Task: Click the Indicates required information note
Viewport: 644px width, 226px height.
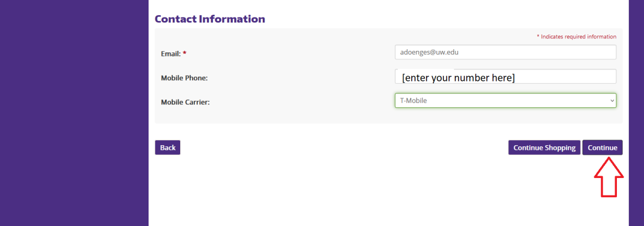Action: point(577,37)
